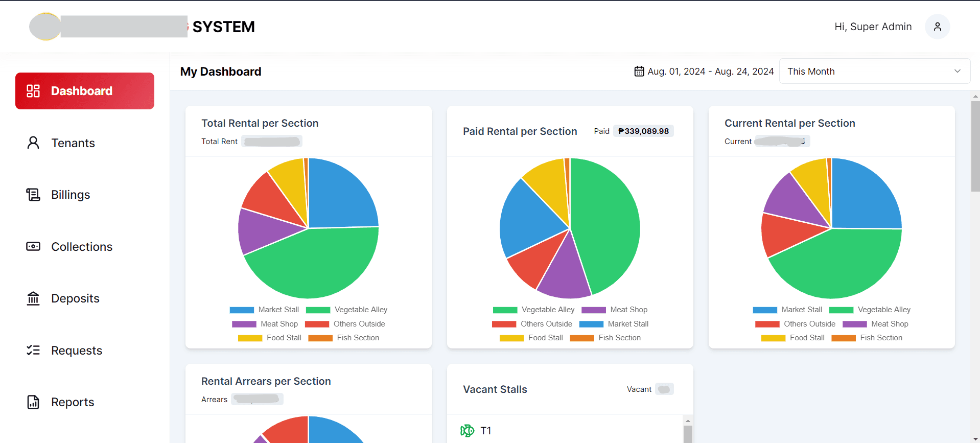Click the My Dashboard heading
The image size is (980, 443).
[x=221, y=72]
